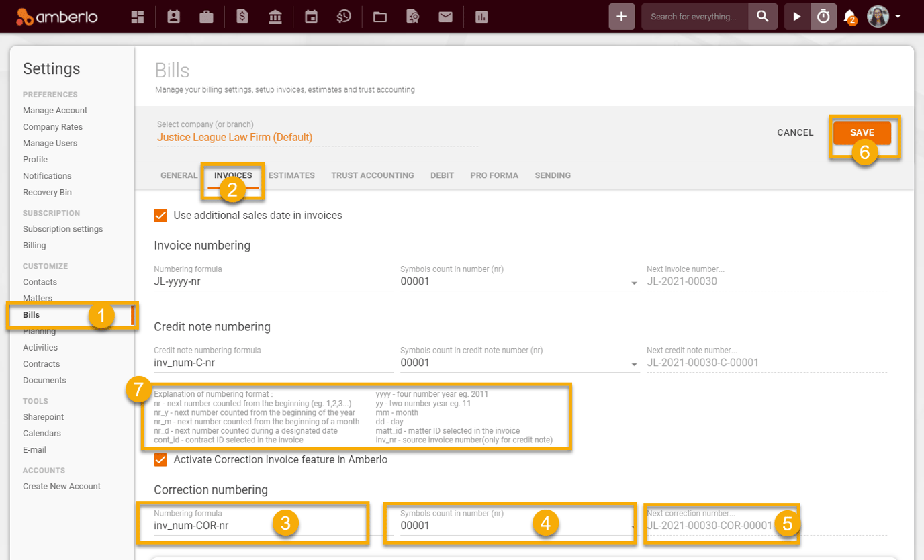
Task: Open the documents folder icon
Action: pos(379,16)
